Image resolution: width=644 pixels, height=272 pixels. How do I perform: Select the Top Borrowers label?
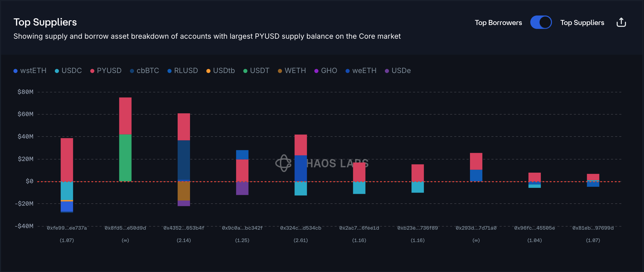point(498,23)
